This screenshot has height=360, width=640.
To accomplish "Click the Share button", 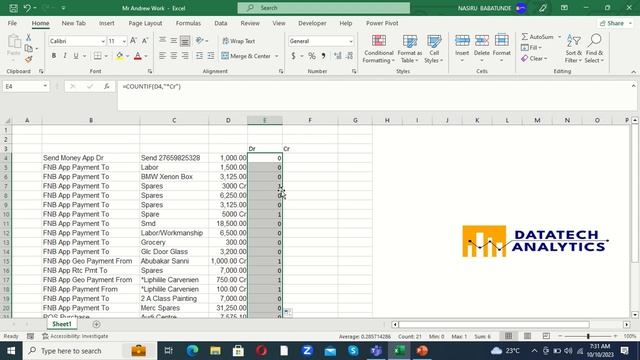I will 615,23.
